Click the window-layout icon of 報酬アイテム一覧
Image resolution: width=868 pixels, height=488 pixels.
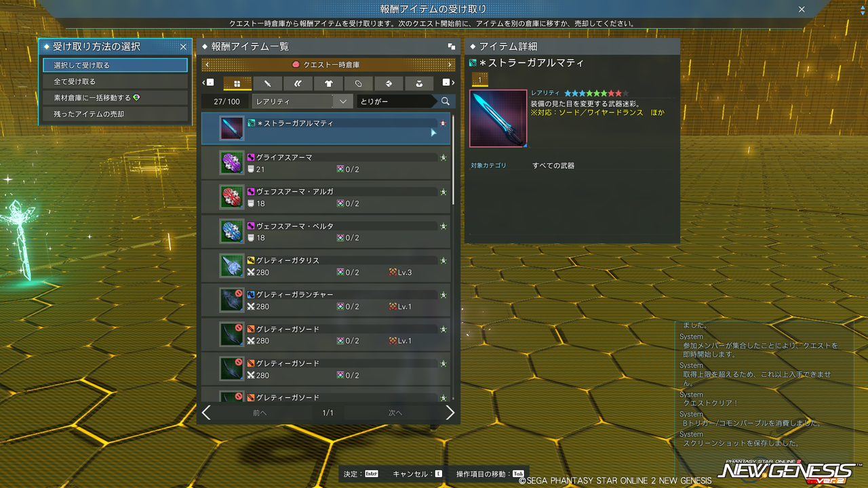(452, 47)
